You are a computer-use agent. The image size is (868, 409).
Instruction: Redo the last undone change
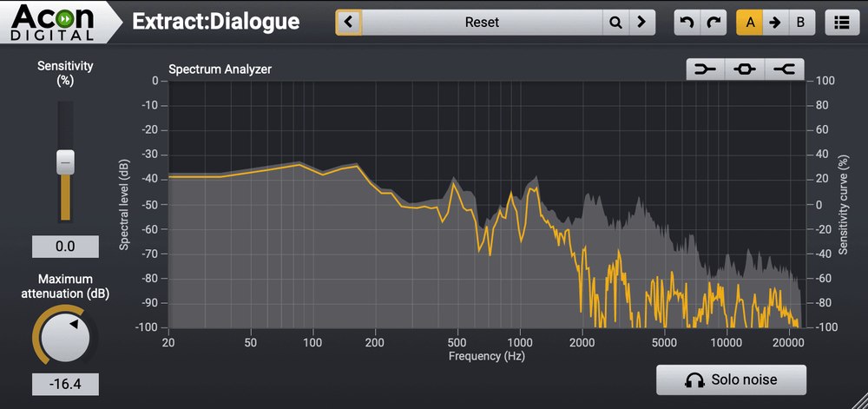[x=713, y=23]
